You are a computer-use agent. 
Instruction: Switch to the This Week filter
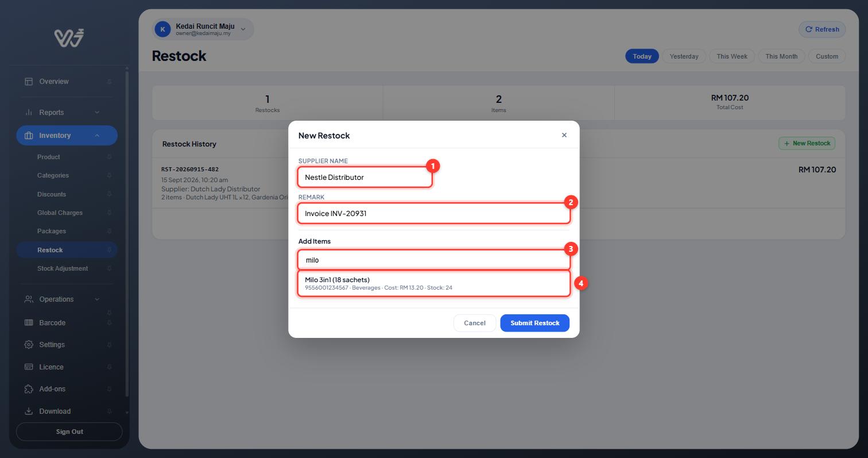click(x=732, y=56)
